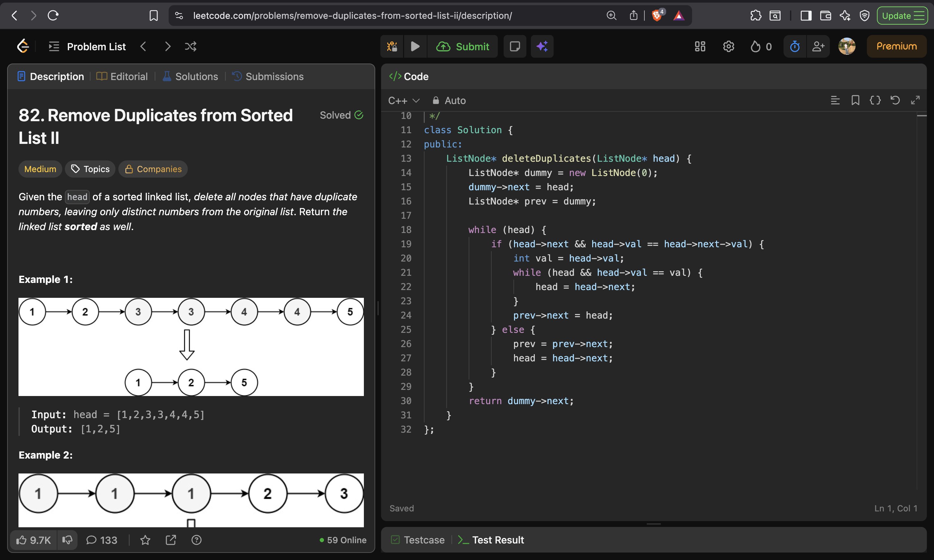This screenshot has width=934, height=560.
Task: Star this problem as favorite
Action: point(145,540)
